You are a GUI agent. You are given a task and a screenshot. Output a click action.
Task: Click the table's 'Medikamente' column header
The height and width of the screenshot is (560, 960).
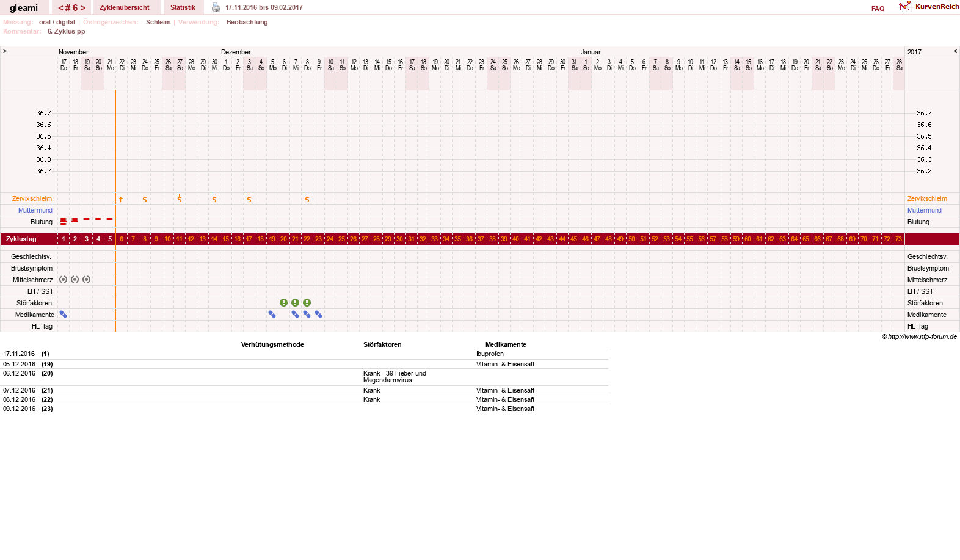point(506,344)
